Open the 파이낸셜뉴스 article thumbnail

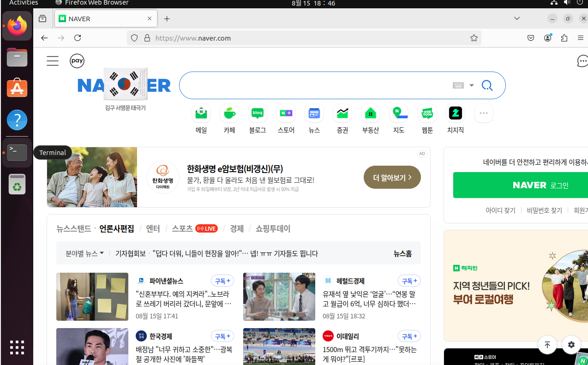tap(92, 297)
